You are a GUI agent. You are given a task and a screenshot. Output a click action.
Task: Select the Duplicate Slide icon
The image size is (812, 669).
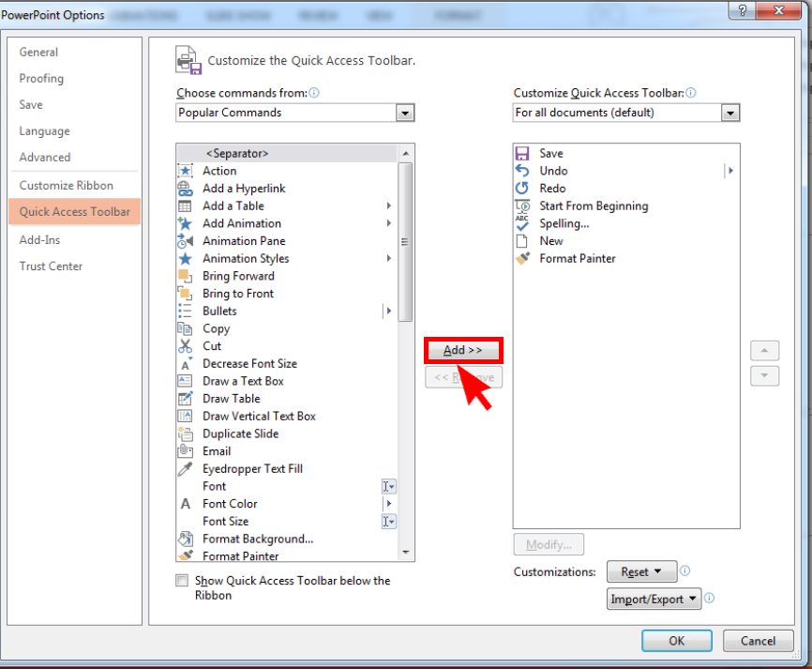[185, 433]
